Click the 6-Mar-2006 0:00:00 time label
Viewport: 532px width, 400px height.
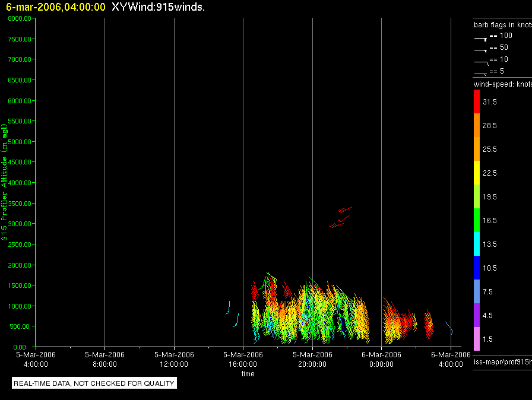(x=381, y=359)
